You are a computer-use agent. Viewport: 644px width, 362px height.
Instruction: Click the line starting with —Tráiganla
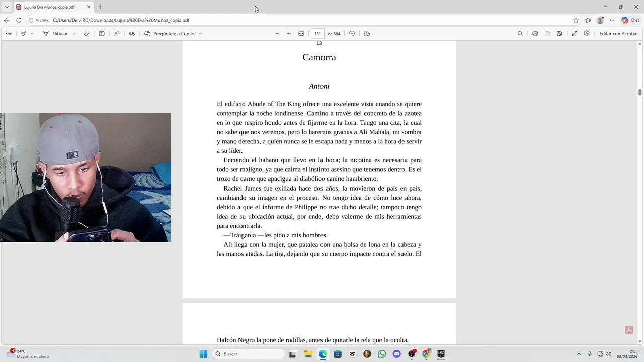[x=275, y=235]
